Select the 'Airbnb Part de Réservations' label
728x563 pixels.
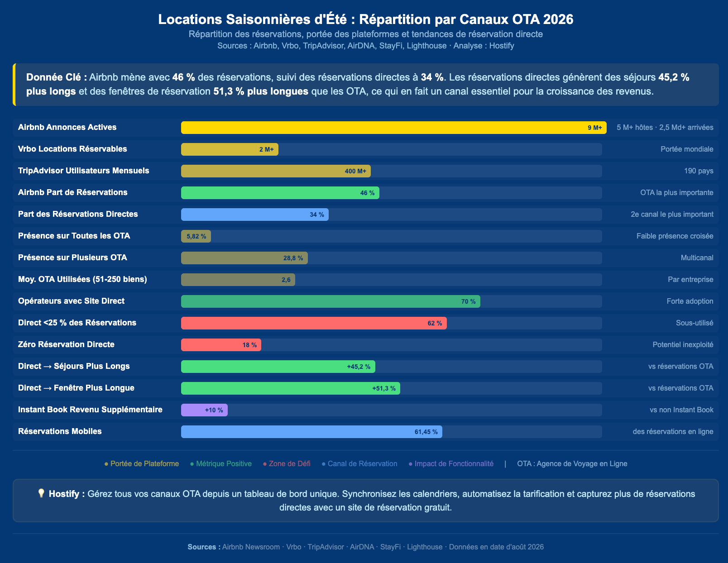[x=72, y=192]
